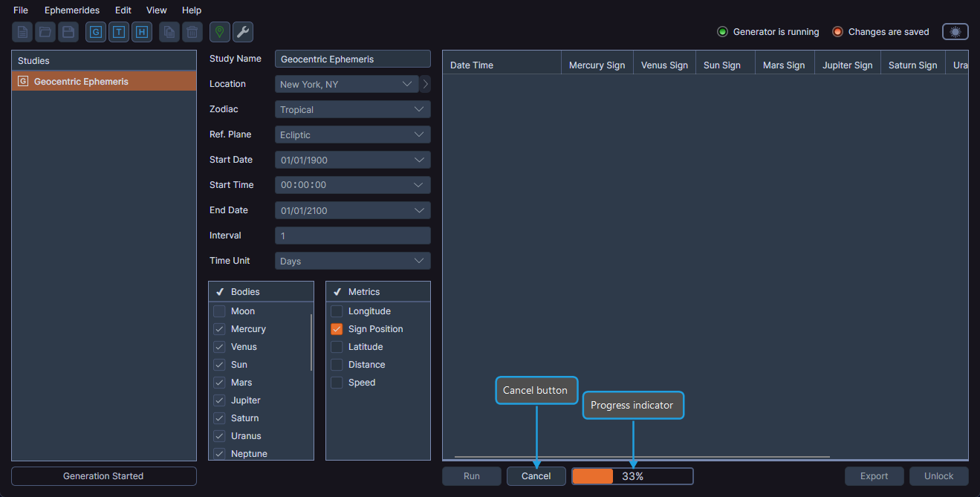Viewport: 980px width, 497px height.
Task: Click the 33% progress indicator
Action: tap(632, 476)
